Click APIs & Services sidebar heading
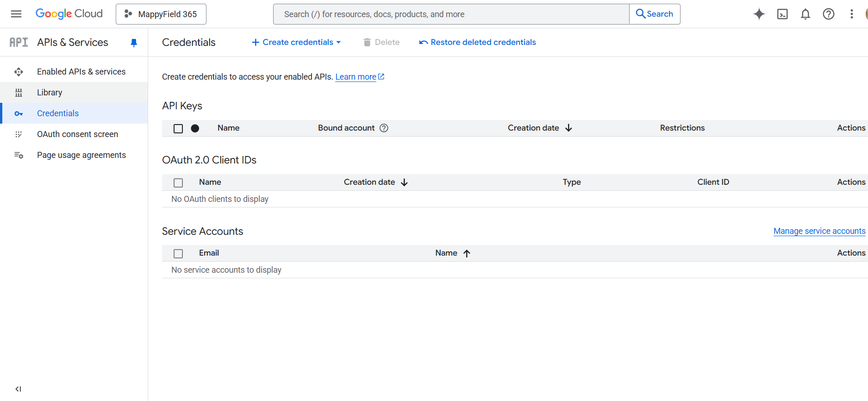This screenshot has width=868, height=401. pyautogui.click(x=73, y=43)
